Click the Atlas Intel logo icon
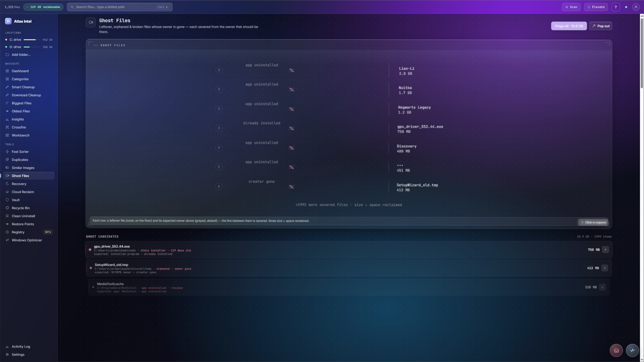644x362 pixels. click(8, 21)
